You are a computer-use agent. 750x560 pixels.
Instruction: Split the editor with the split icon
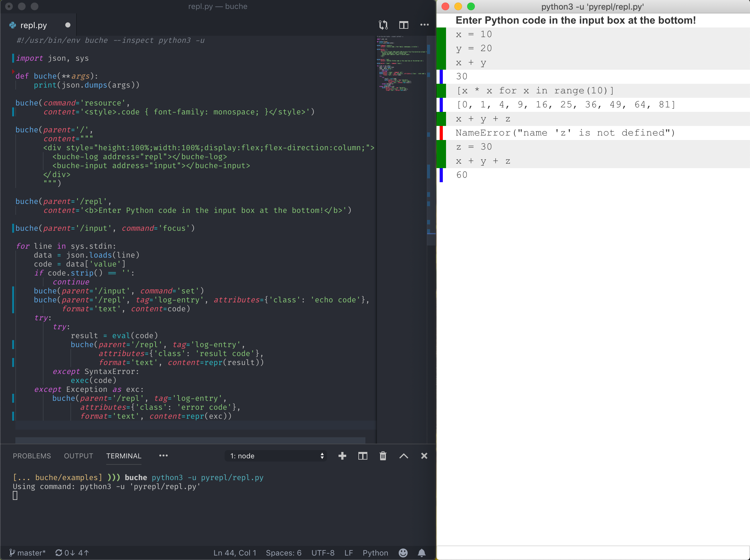[403, 25]
